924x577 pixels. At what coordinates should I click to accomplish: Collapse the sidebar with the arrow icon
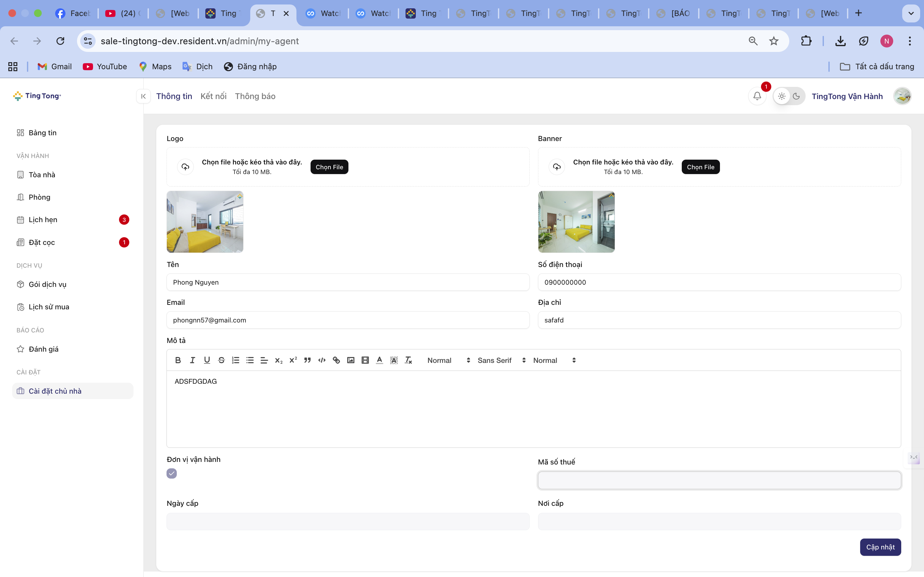[143, 96]
